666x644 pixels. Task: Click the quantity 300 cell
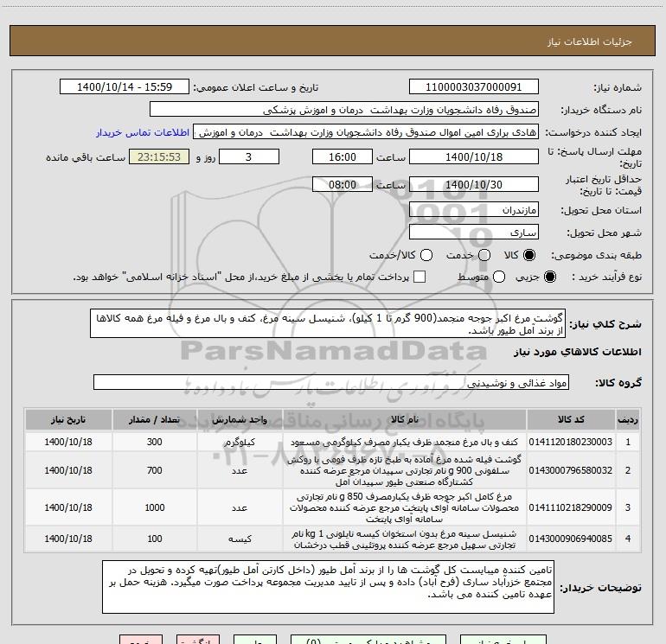point(155,442)
